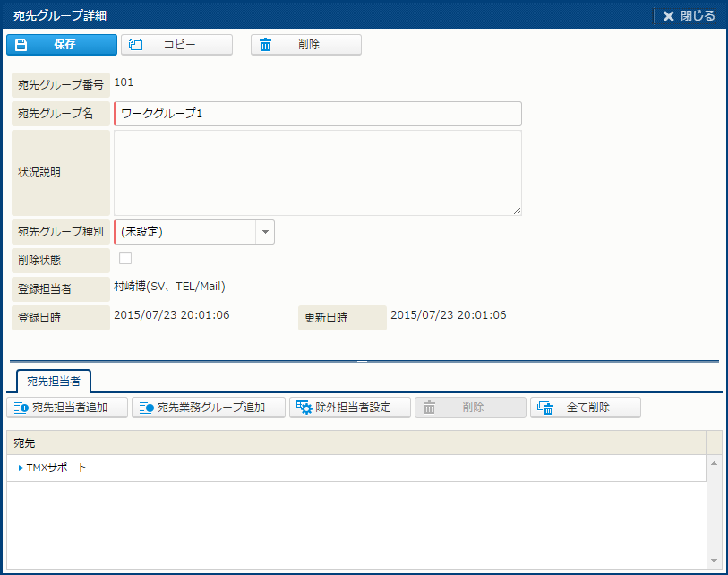Image resolution: width=728 pixels, height=575 pixels.
Task: Click the copy icon in toolbar
Action: 137,45
